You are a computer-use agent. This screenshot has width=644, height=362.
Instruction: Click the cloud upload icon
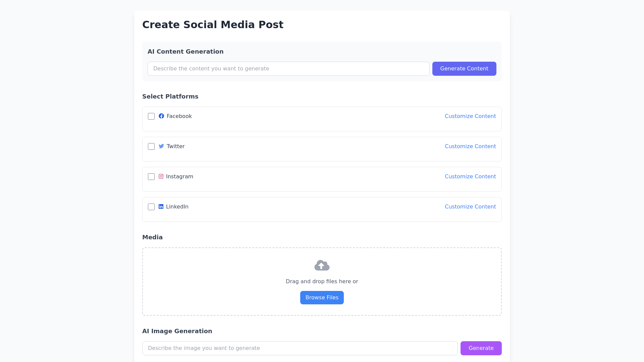[x=322, y=265]
